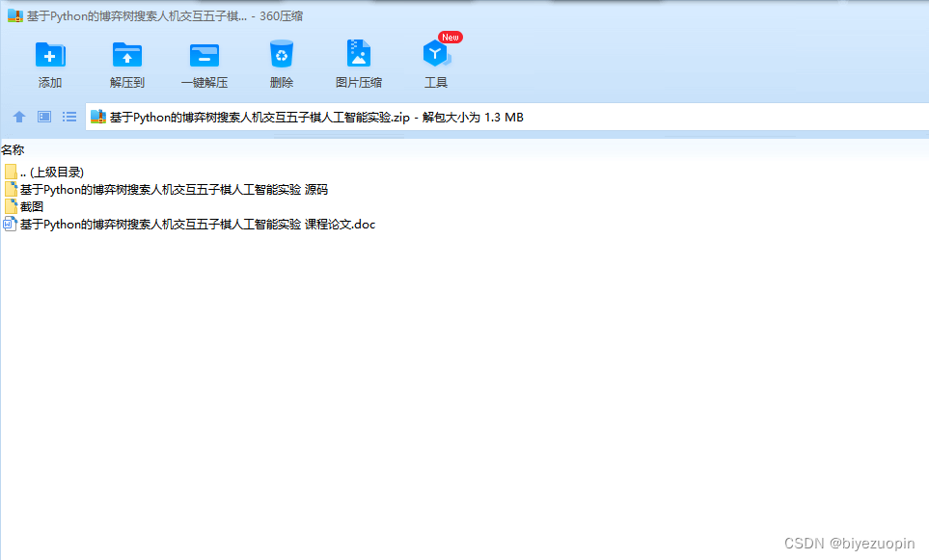Toggle the list view icon
The image size is (929, 560).
pos(68,117)
